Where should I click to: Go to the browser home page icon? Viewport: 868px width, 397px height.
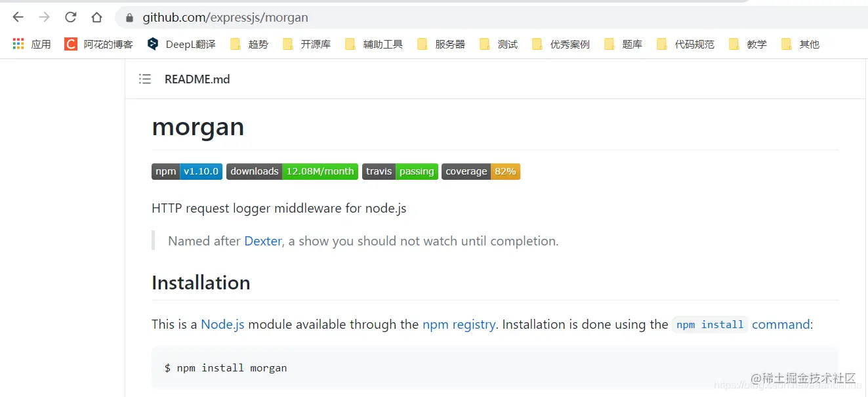[96, 17]
